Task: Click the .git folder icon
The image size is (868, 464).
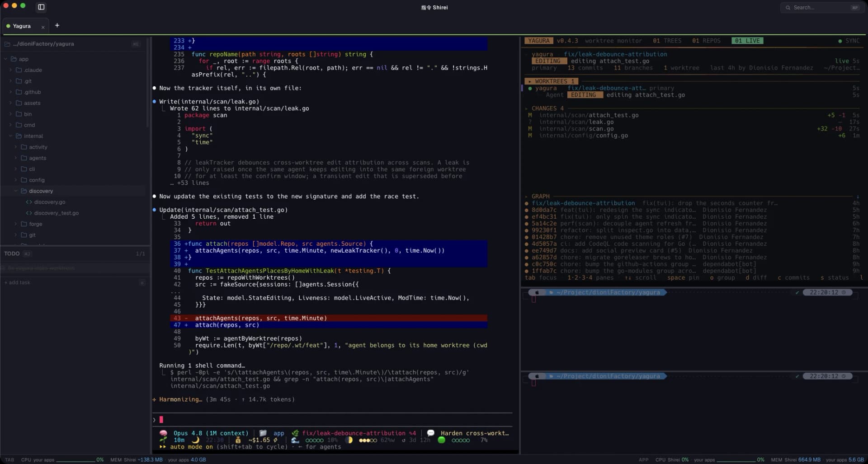Action: tap(19, 81)
